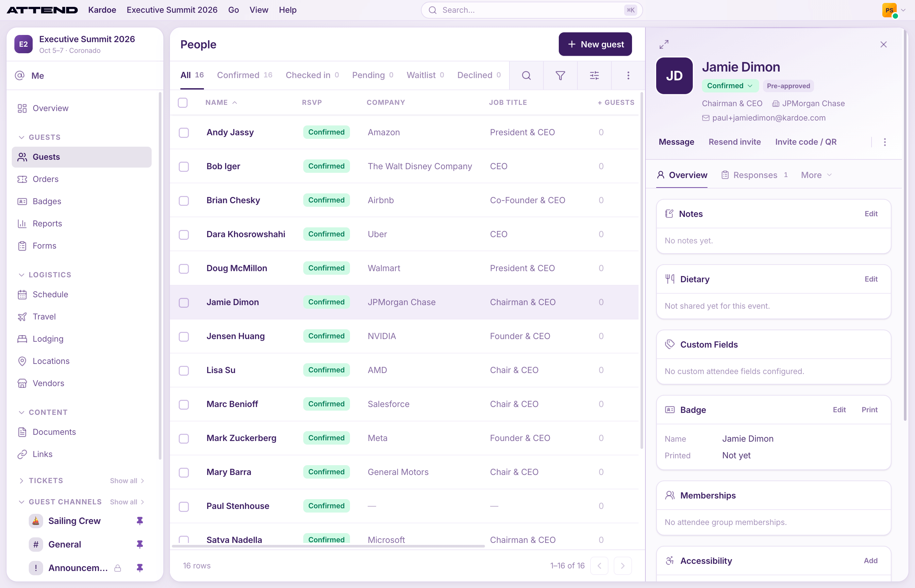Screen dimensions: 915x588
Task: Select the Lisa Su row checkbox
Action: (x=184, y=370)
